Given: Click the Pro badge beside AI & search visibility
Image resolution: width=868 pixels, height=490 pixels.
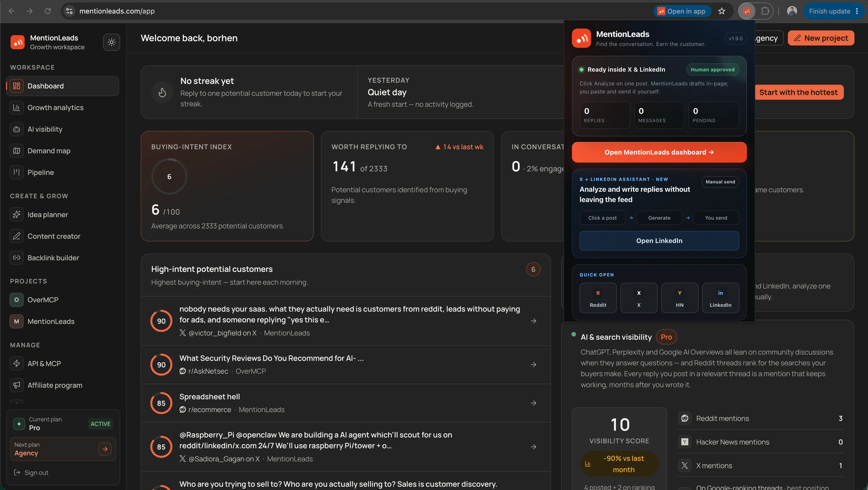Looking at the screenshot, I should tap(666, 337).
